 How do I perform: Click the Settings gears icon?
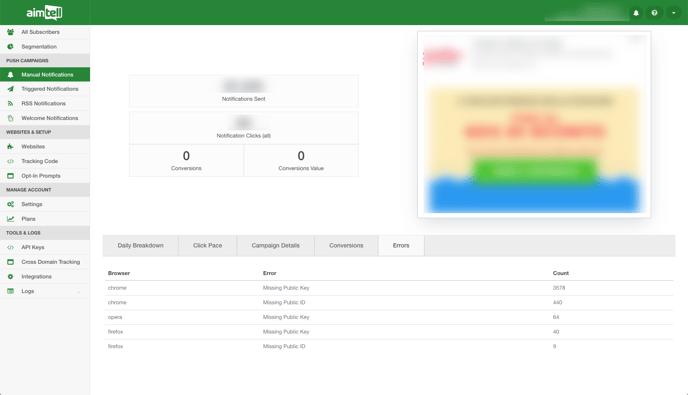tap(11, 204)
